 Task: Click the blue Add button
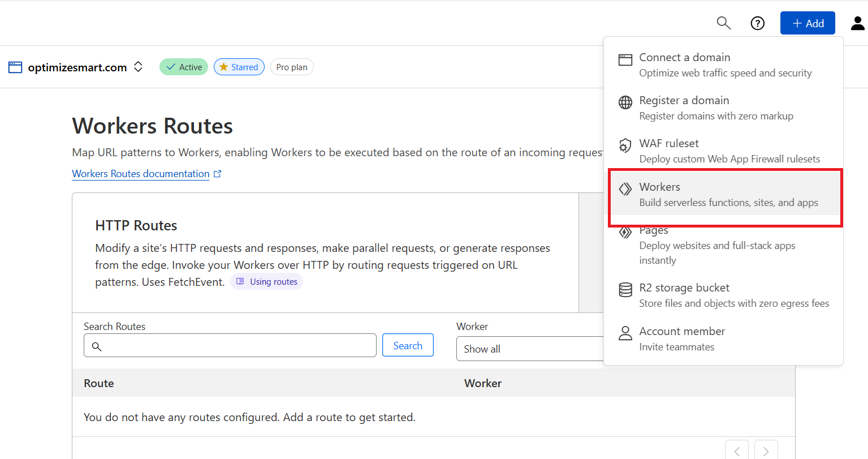pos(807,23)
